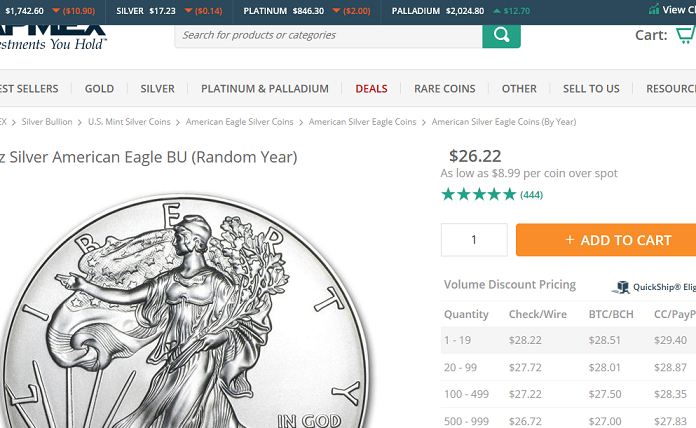Open the DEALS menu item

(x=372, y=89)
